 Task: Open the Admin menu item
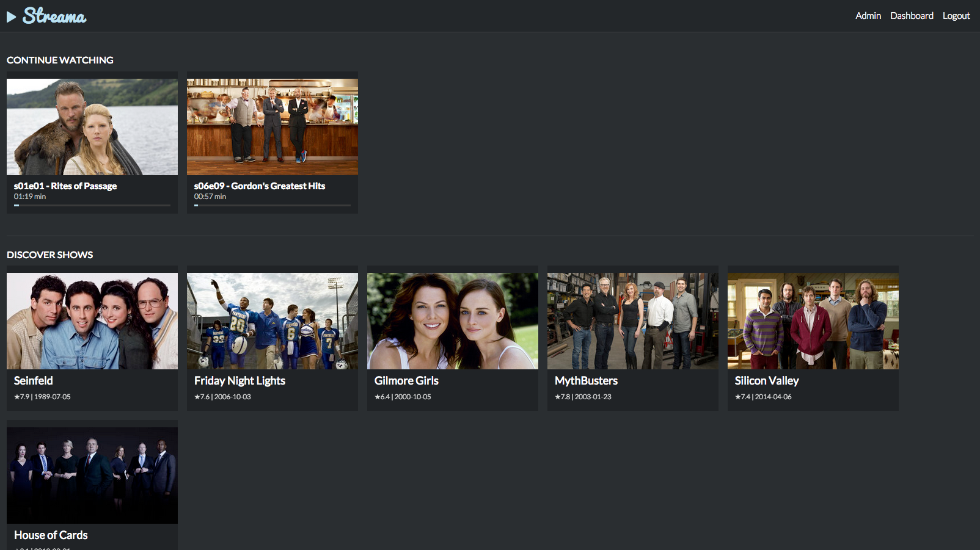coord(868,16)
